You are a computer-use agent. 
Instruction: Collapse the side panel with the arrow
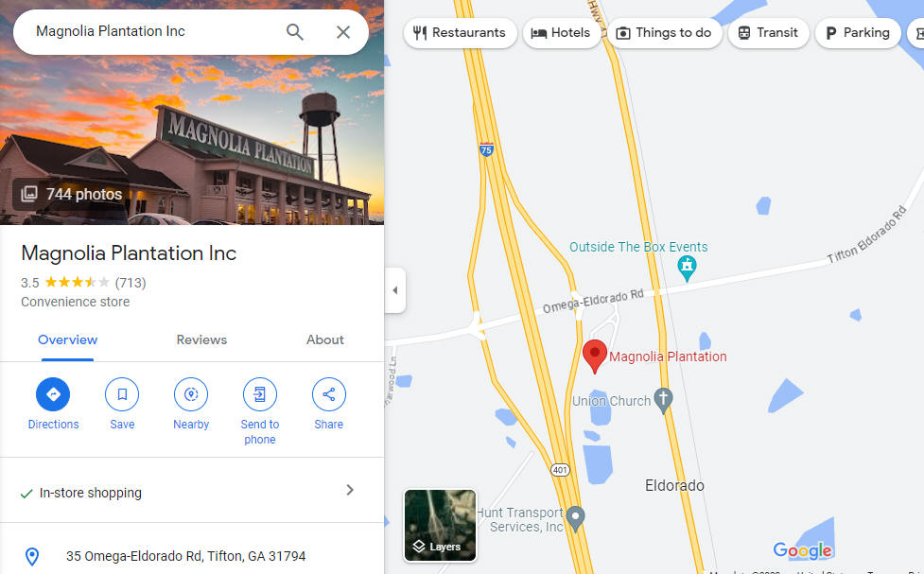[395, 290]
